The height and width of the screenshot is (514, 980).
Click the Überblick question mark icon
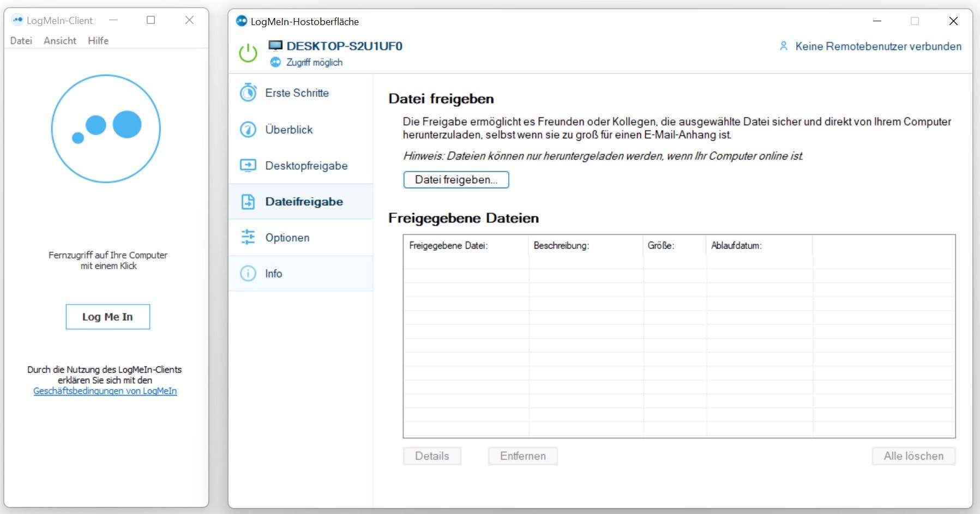click(x=249, y=129)
